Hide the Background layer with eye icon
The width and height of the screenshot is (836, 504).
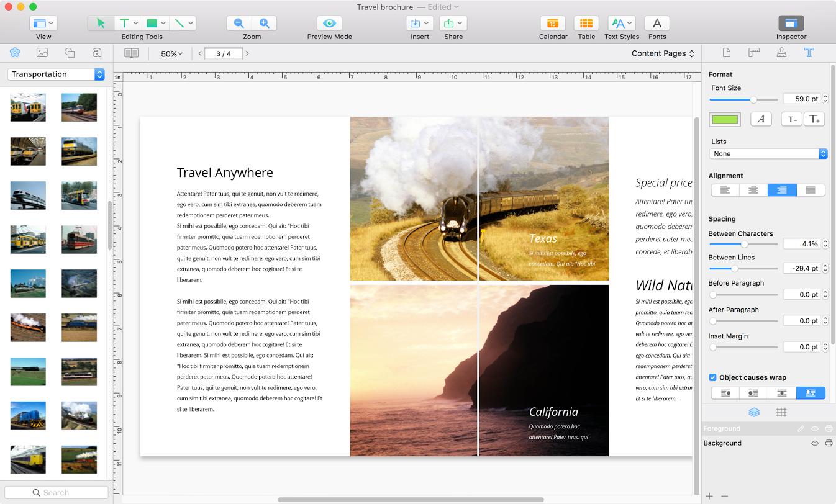click(815, 443)
